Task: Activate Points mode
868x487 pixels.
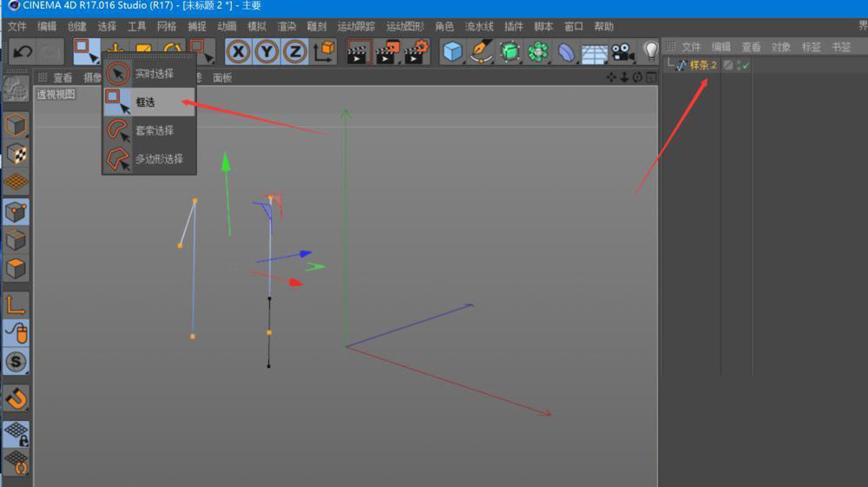Action: tap(16, 212)
